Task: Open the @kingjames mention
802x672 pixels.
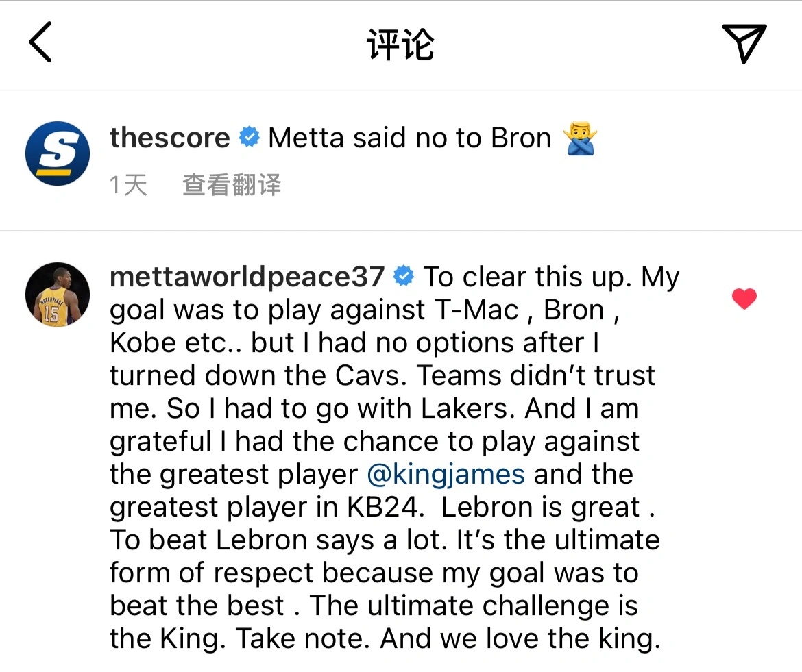Action: (446, 474)
